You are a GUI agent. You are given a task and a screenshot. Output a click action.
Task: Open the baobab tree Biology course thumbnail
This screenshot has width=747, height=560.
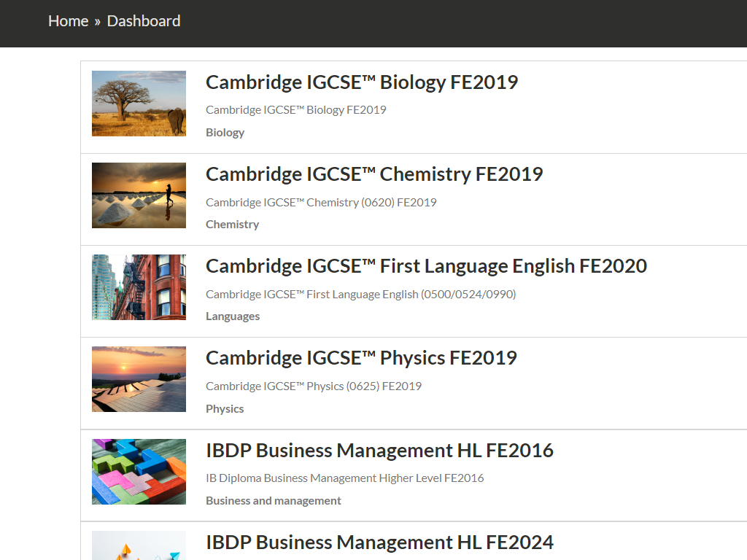(139, 104)
